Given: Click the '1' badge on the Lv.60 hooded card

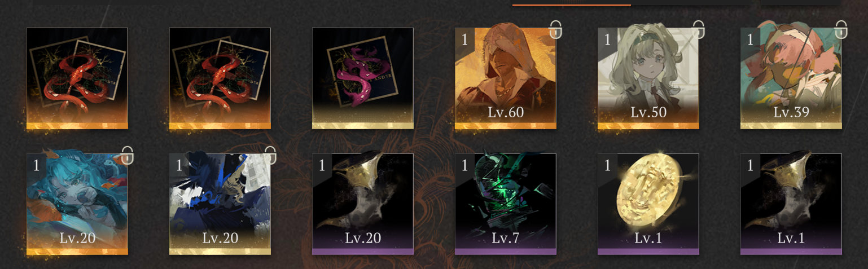Looking at the screenshot, I should click(x=464, y=39).
